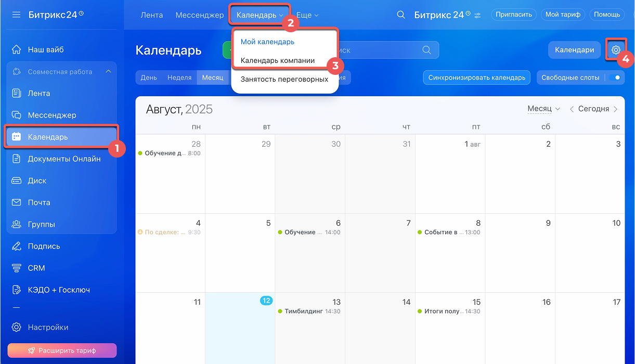Viewport: 635px width, 364px height.
Task: Click the magnifier search icon in the top bar
Action: click(401, 15)
